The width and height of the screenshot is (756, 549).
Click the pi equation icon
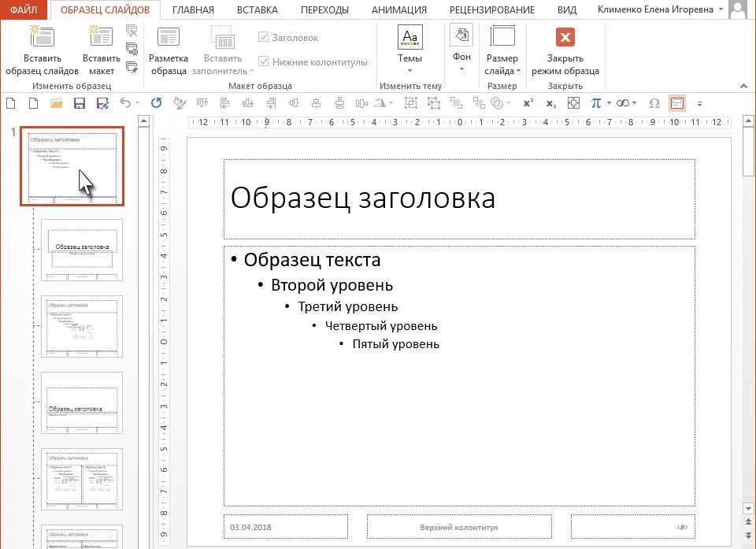[x=596, y=102]
